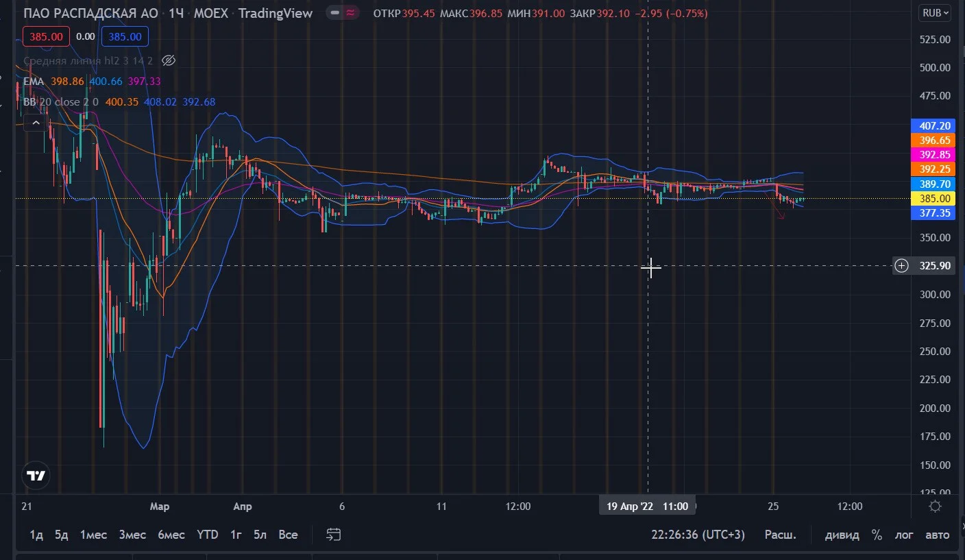Select the 5д time range
The height and width of the screenshot is (560, 965).
(62, 535)
